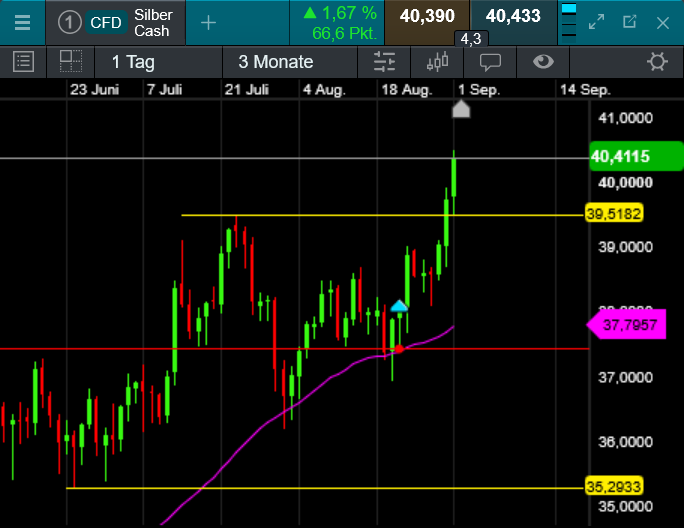Open the hamburger main menu

click(x=22, y=22)
